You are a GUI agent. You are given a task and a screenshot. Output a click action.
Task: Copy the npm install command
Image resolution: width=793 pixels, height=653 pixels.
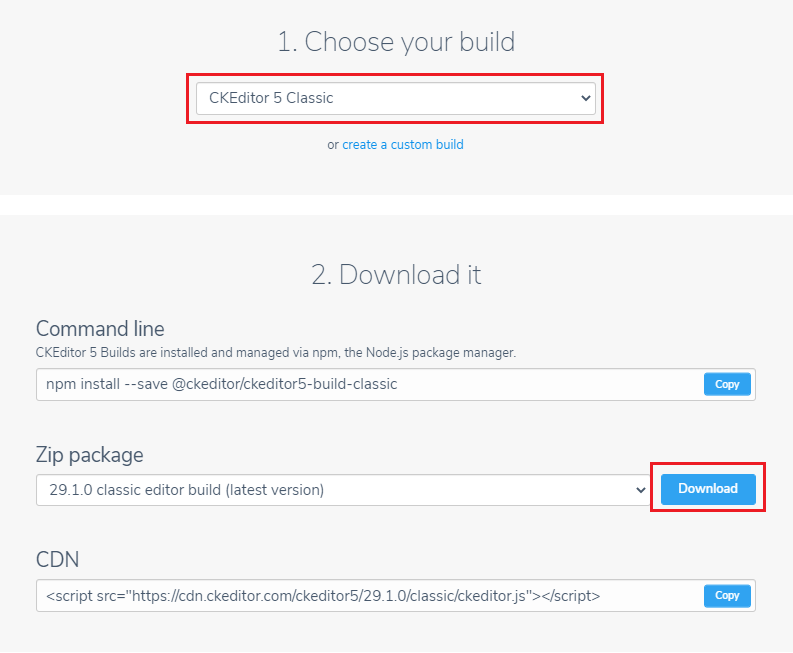(x=727, y=384)
